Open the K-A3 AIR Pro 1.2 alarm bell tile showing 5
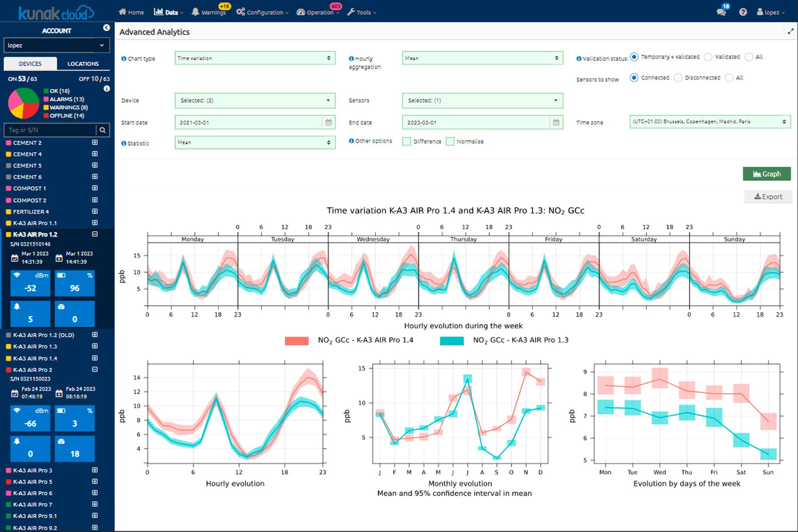The width and height of the screenshot is (798, 532). (x=30, y=313)
